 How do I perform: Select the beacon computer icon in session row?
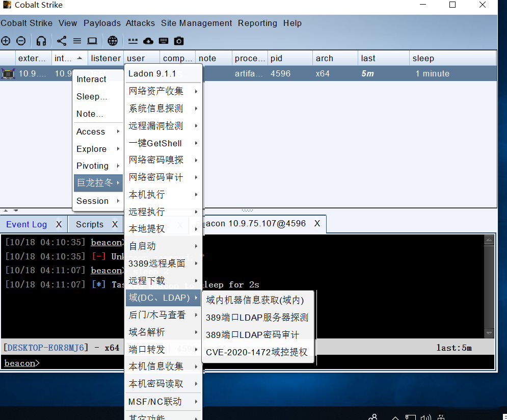8,74
